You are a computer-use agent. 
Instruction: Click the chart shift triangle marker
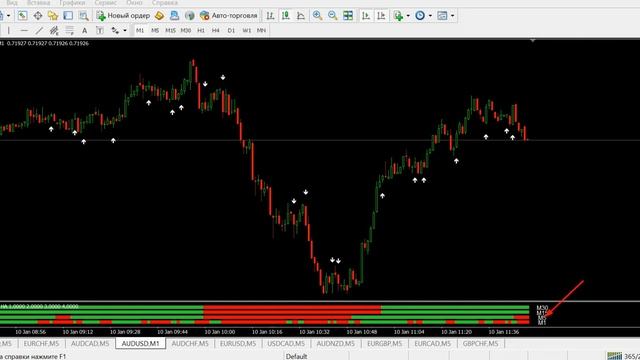[533, 41]
